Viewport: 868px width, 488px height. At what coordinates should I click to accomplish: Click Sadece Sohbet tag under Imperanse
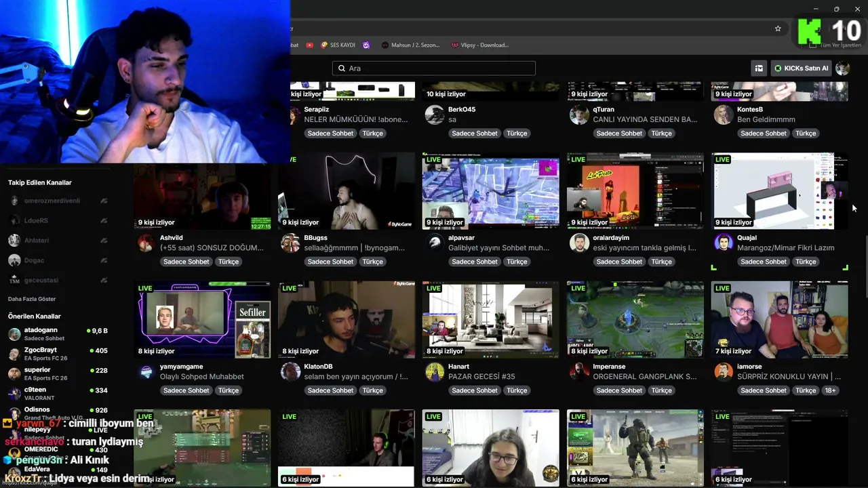(x=619, y=390)
